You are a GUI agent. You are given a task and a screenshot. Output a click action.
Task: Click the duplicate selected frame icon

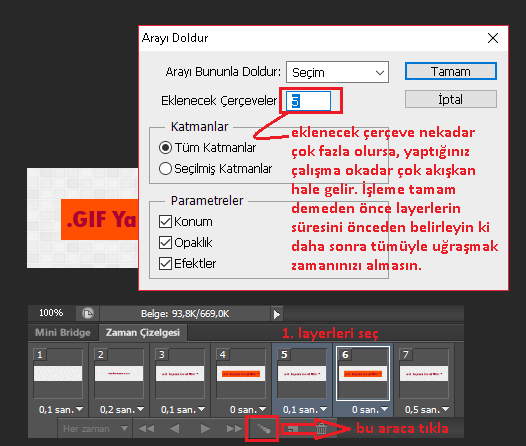point(292,429)
